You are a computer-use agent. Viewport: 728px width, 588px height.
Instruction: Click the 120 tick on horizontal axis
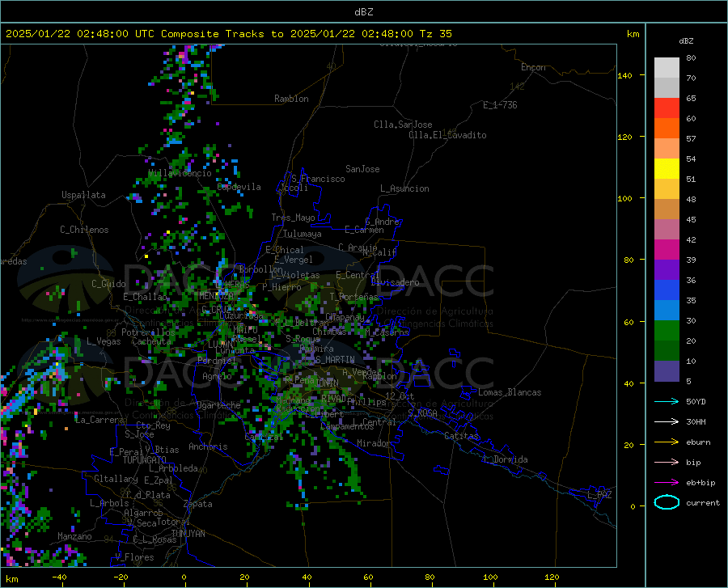[x=552, y=577]
